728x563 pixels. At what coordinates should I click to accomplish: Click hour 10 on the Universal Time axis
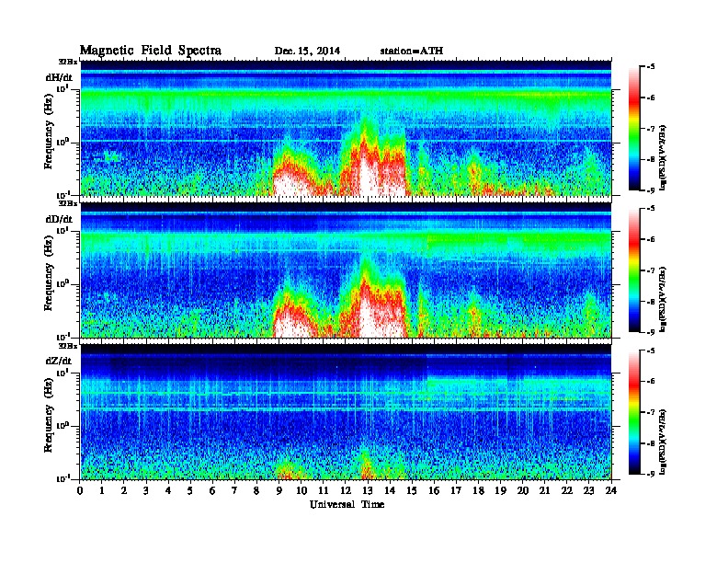[301, 490]
